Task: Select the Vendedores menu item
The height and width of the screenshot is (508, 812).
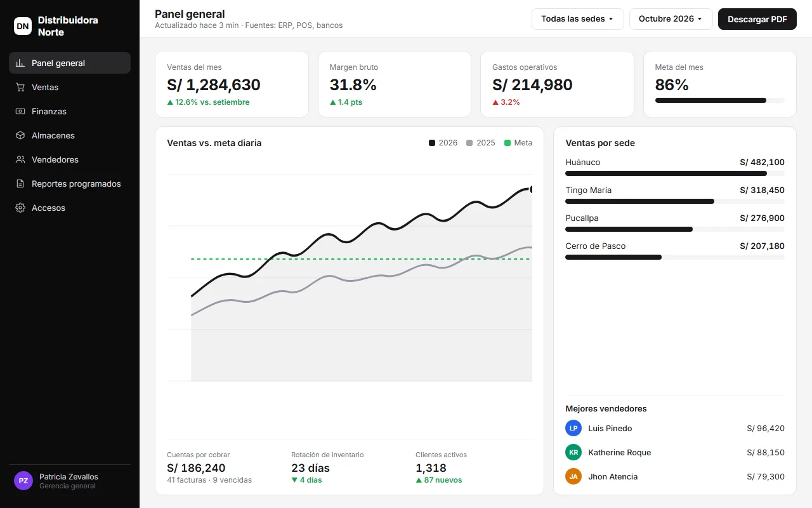Action: 70,159
